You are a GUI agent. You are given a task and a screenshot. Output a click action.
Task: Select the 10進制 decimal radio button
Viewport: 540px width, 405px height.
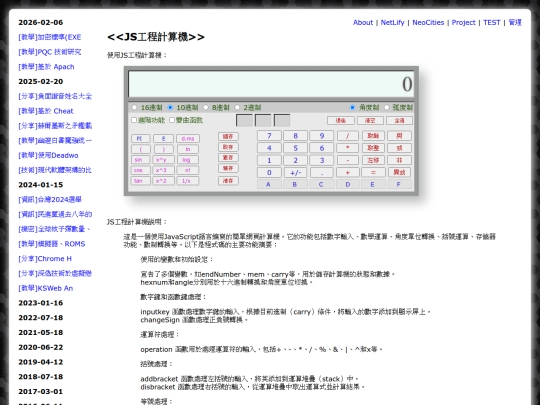(x=170, y=107)
